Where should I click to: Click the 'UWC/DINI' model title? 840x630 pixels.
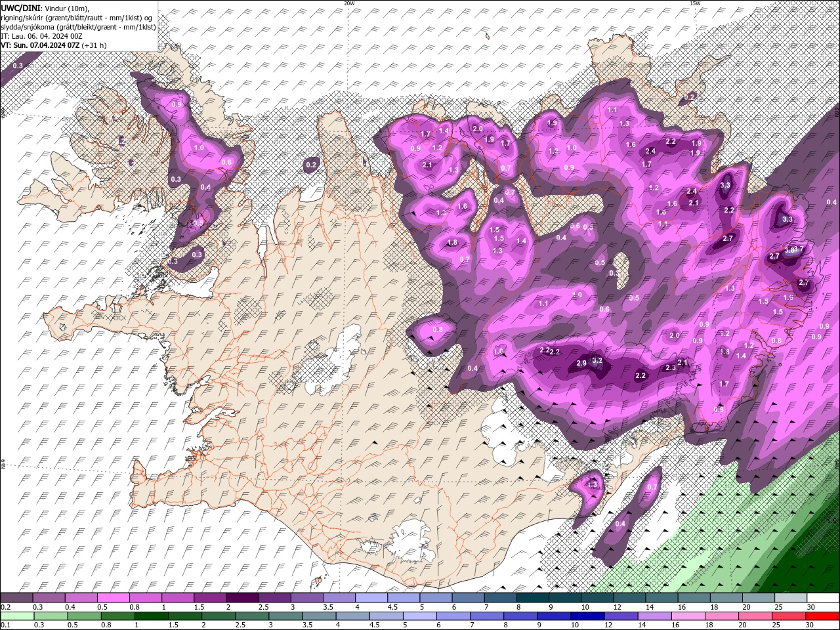coord(21,8)
